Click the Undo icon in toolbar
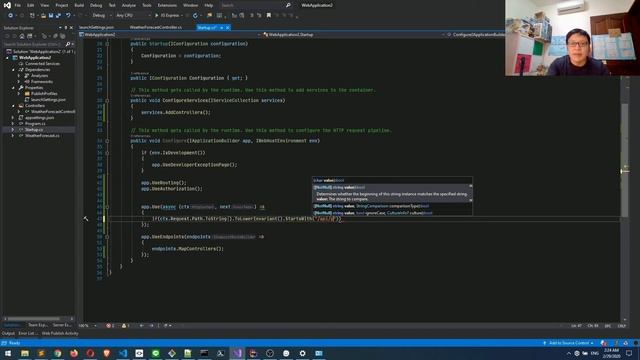640x360 pixels. pos(68,16)
